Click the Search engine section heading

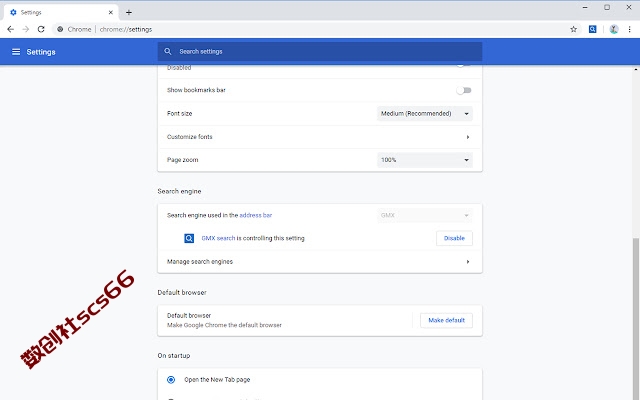tap(179, 191)
